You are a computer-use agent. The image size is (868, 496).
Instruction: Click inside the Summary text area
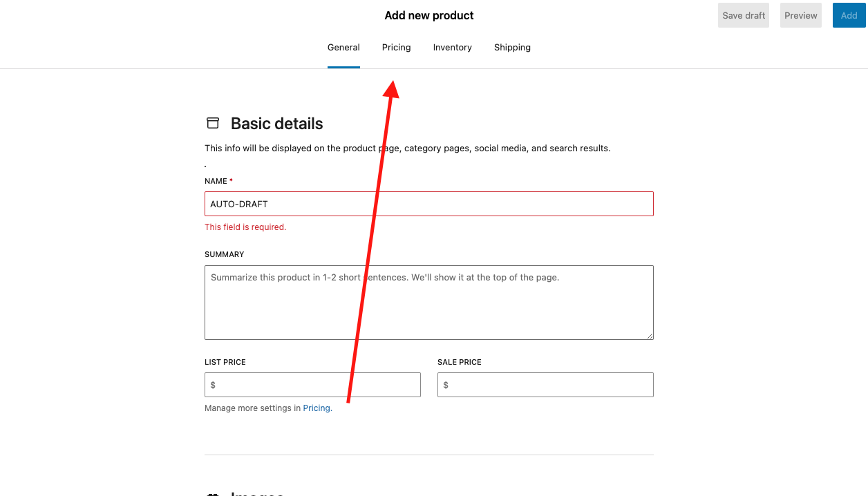click(x=428, y=303)
